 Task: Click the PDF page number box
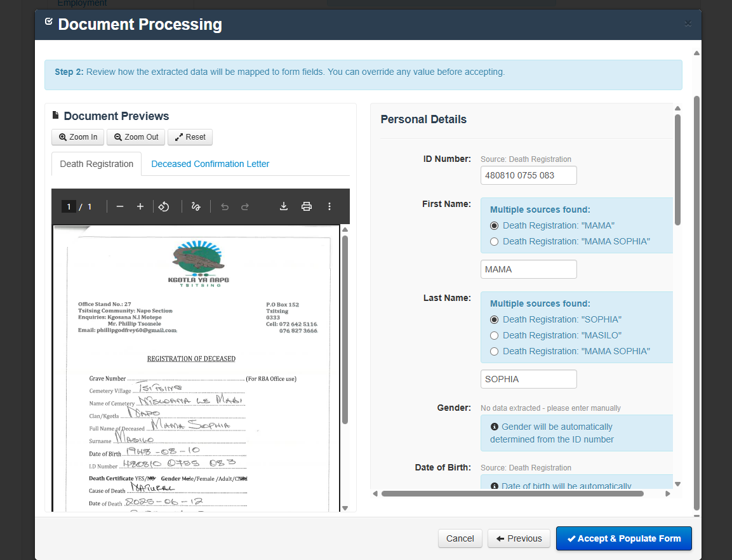click(69, 206)
